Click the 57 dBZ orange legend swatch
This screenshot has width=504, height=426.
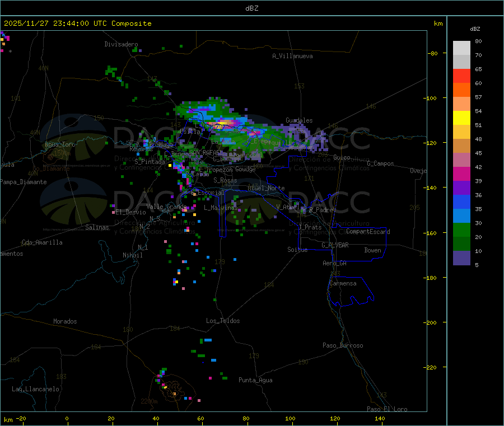tap(461, 104)
